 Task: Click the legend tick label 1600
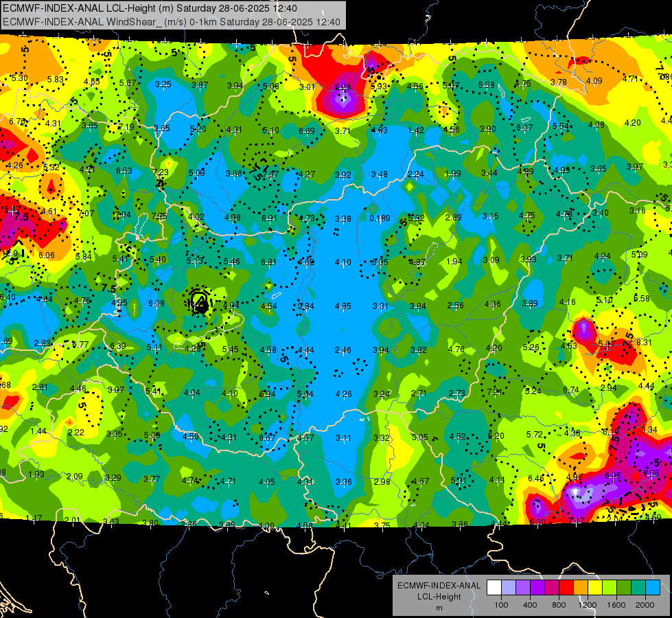[x=616, y=605]
